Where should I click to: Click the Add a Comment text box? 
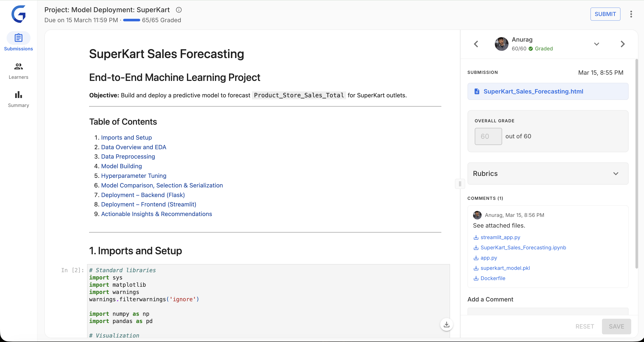click(x=548, y=311)
